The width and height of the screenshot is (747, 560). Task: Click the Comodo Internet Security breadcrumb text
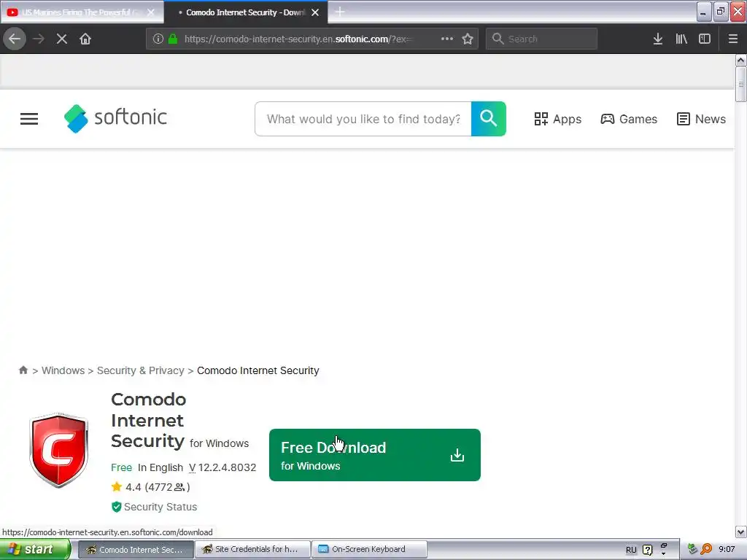(258, 370)
